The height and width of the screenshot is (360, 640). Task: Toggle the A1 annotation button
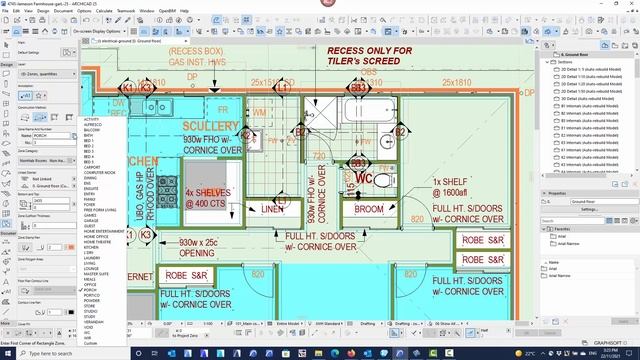pos(25,96)
